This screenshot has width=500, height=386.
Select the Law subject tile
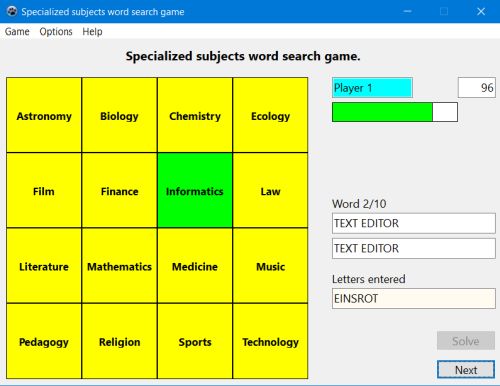[x=270, y=191]
